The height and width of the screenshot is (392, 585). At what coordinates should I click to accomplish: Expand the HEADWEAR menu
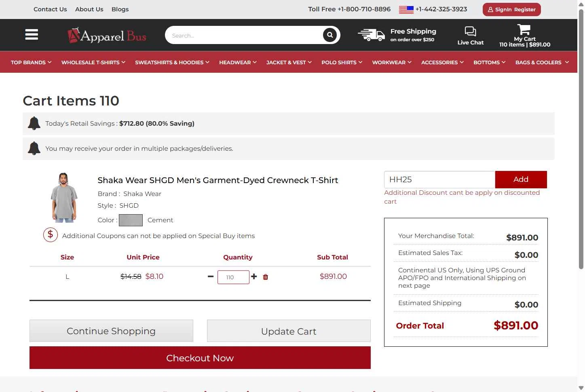click(x=238, y=62)
